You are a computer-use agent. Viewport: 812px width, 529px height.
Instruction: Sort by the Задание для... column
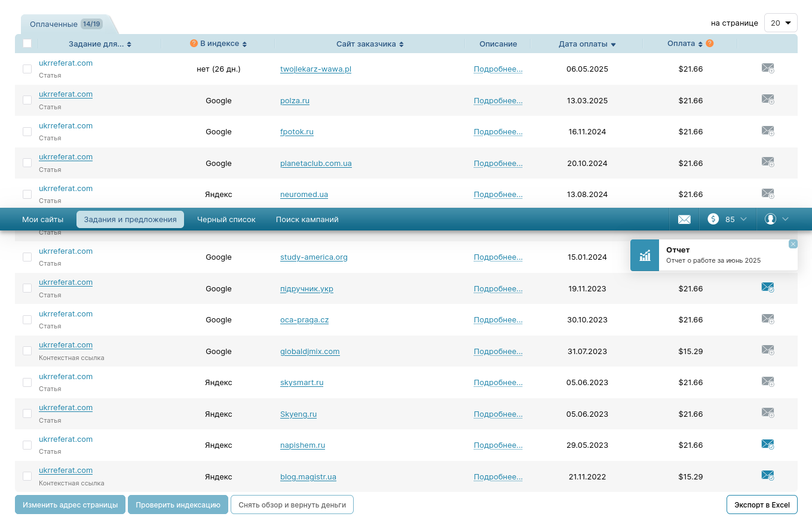pyautogui.click(x=100, y=44)
